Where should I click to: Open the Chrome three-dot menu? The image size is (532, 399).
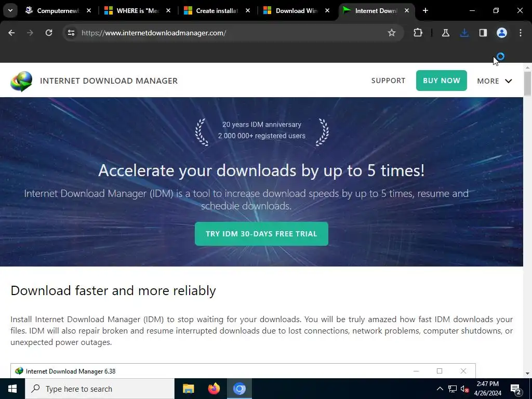pos(521,33)
